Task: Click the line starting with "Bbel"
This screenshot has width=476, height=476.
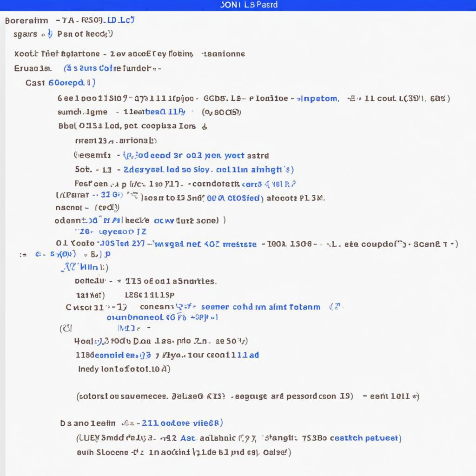Action: 132,126
